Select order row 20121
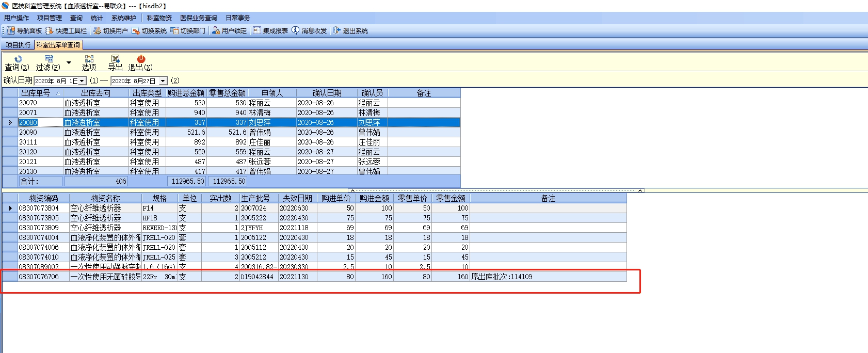The width and height of the screenshot is (868, 353). click(x=231, y=162)
